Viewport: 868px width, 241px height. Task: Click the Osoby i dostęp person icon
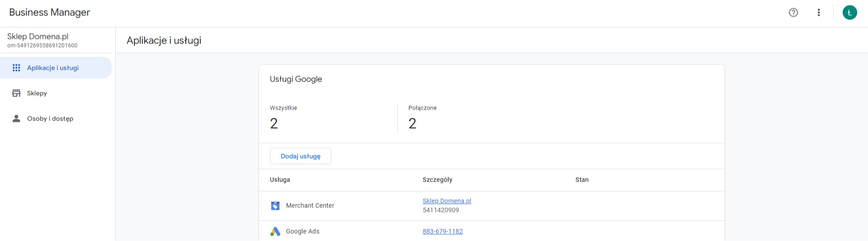tap(16, 119)
